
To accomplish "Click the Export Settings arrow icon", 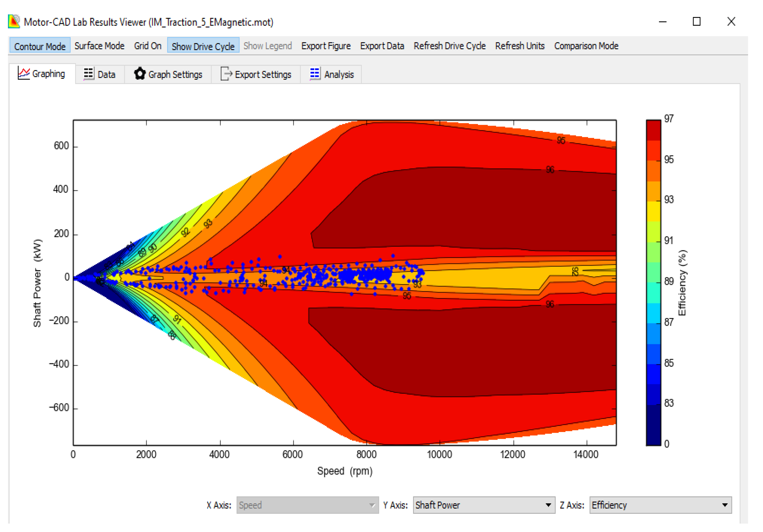I will 226,74.
